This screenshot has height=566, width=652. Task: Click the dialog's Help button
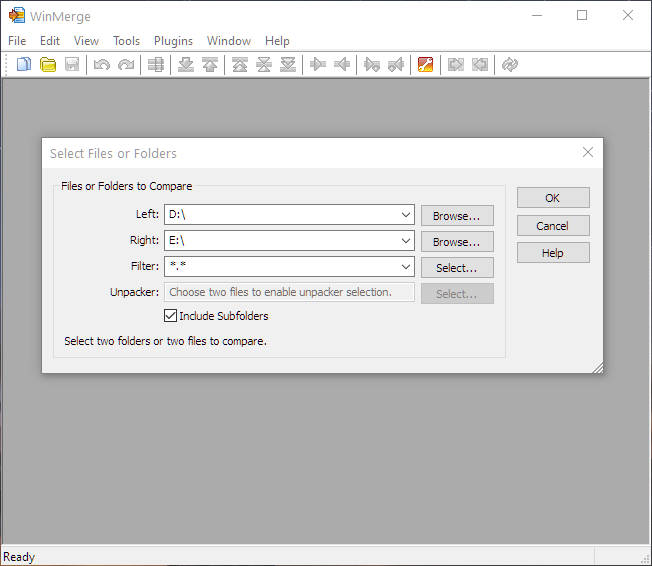pos(553,252)
